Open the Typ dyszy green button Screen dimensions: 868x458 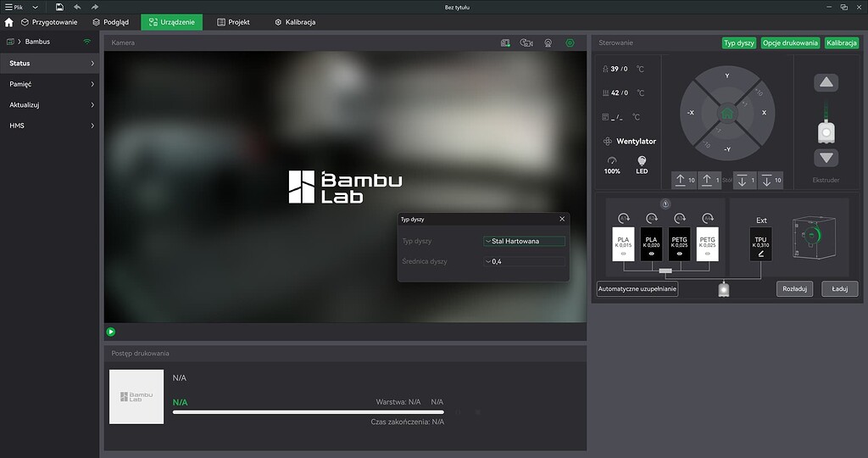[x=739, y=42]
